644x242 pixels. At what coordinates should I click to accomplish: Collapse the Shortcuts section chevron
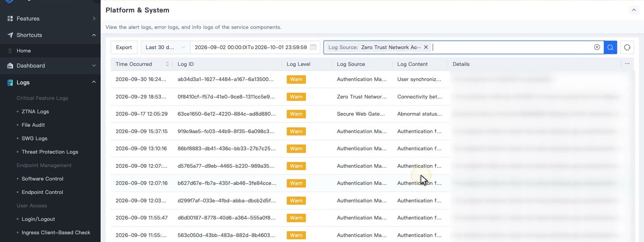[x=94, y=35]
